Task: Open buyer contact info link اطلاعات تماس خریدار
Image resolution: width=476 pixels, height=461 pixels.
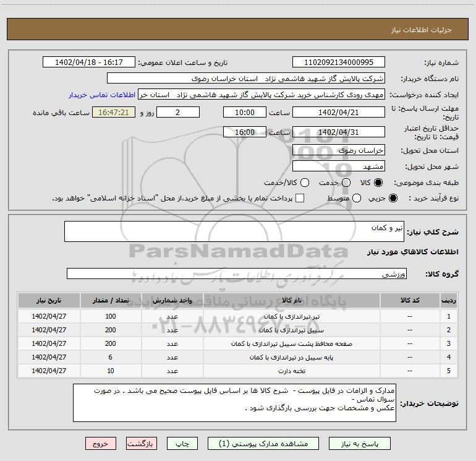Action: (102, 95)
